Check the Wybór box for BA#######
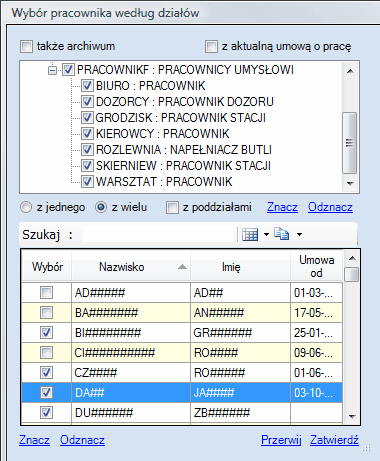The width and height of the screenshot is (380, 461). click(46, 313)
